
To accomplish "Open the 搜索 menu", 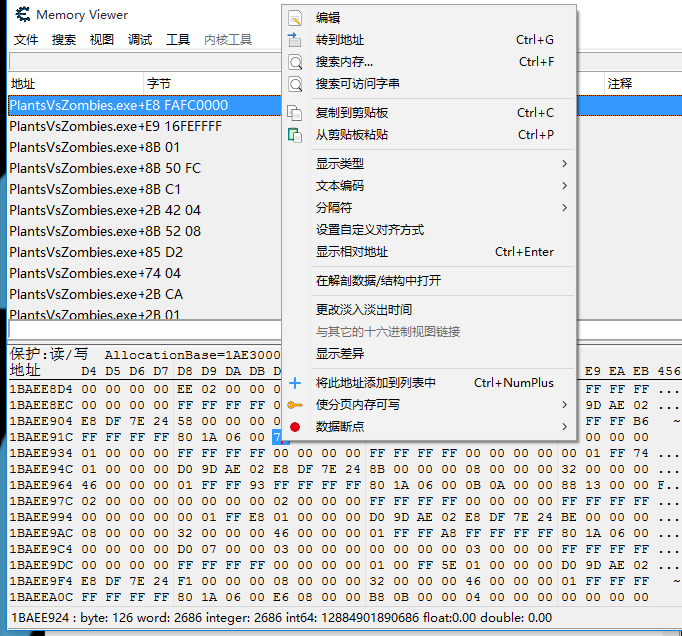I will click(x=64, y=40).
